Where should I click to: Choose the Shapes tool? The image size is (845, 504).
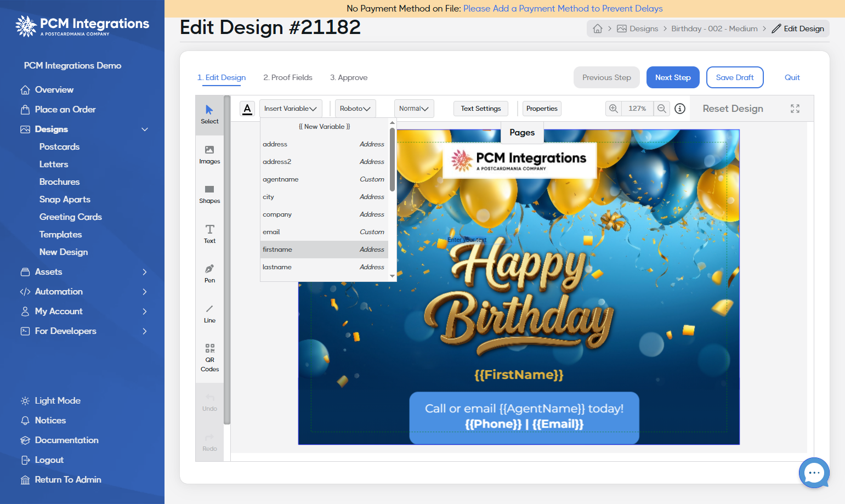209,195
